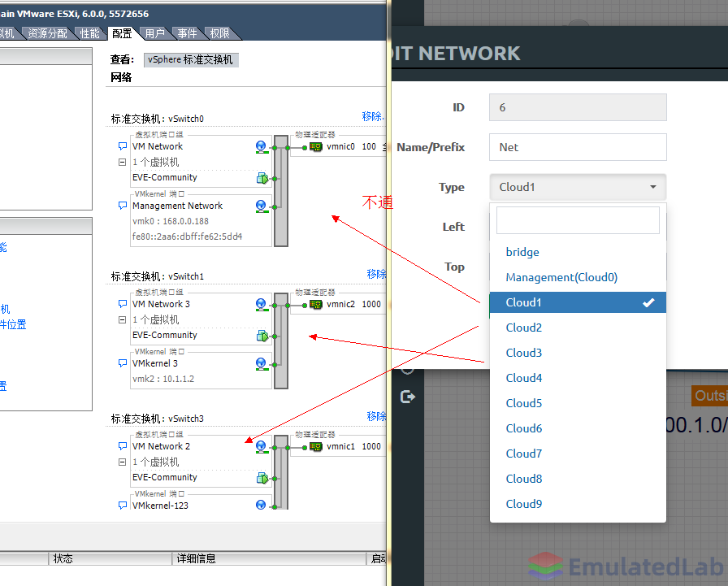
Task: Choose Cloud6 from the Type list
Action: pyautogui.click(x=578, y=428)
